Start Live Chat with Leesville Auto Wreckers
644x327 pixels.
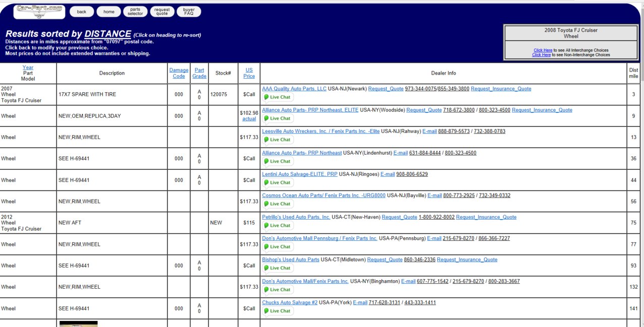click(x=278, y=140)
